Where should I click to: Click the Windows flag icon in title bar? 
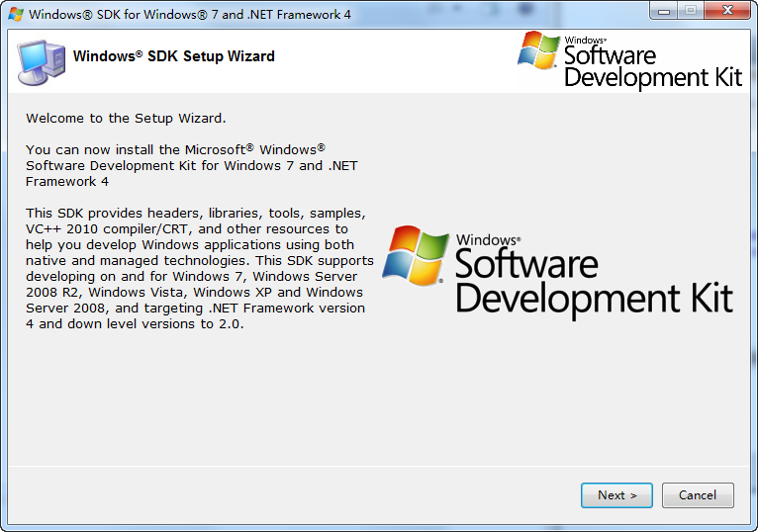point(16,15)
